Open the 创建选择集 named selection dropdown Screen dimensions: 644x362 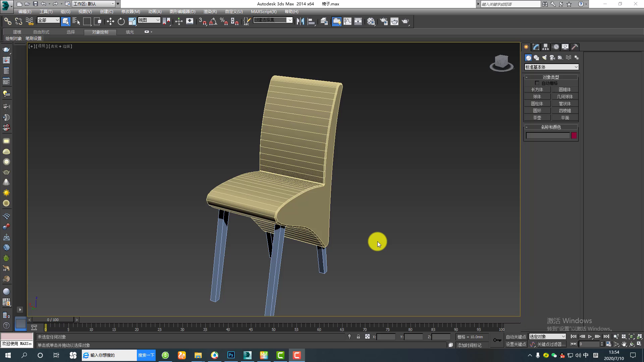(x=273, y=20)
